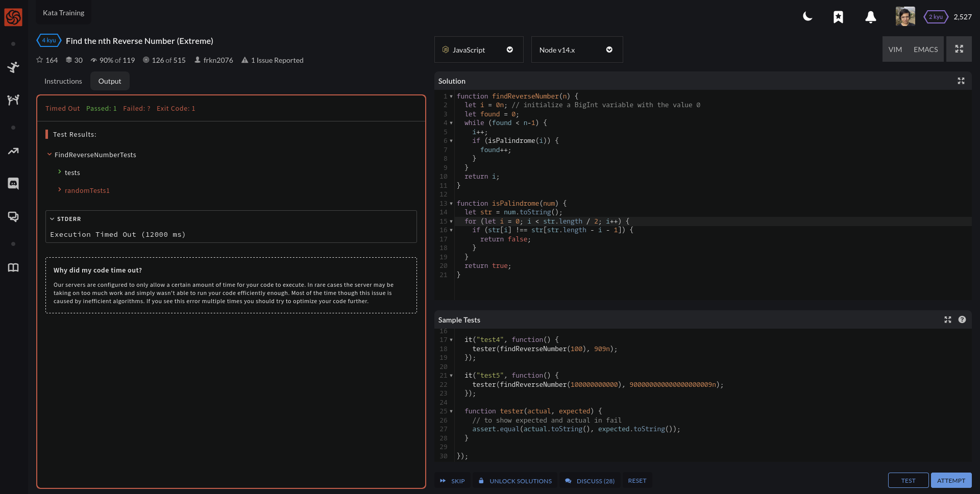The image size is (980, 494).
Task: Click the 1 Issue Reported link
Action: pos(277,60)
